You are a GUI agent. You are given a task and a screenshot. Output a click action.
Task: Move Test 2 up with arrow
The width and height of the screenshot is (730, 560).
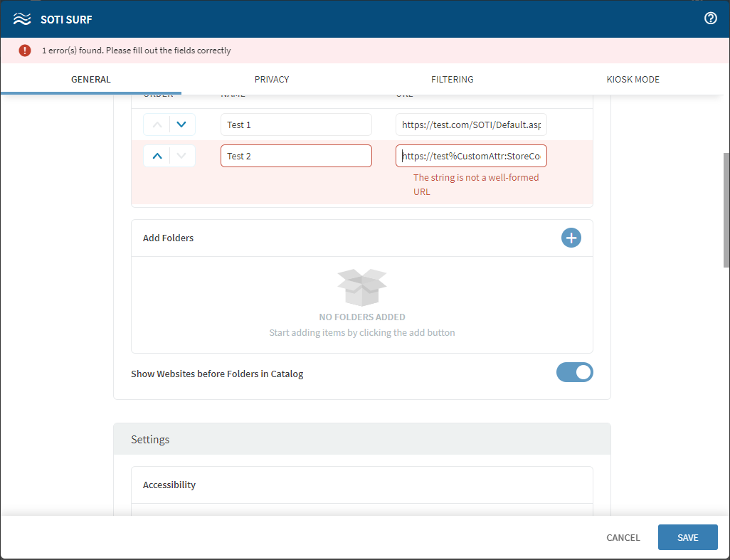(x=157, y=156)
